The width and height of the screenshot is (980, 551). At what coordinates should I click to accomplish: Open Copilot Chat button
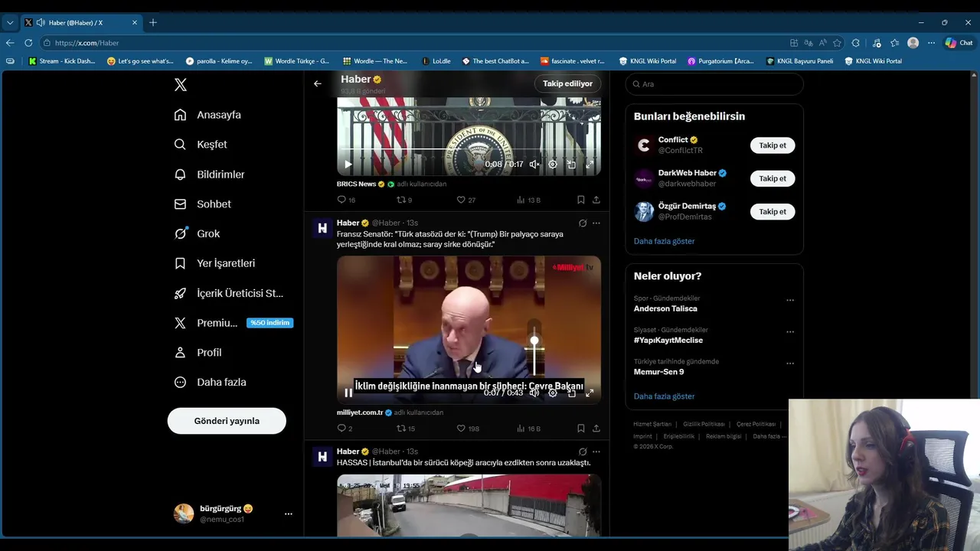pos(959,43)
